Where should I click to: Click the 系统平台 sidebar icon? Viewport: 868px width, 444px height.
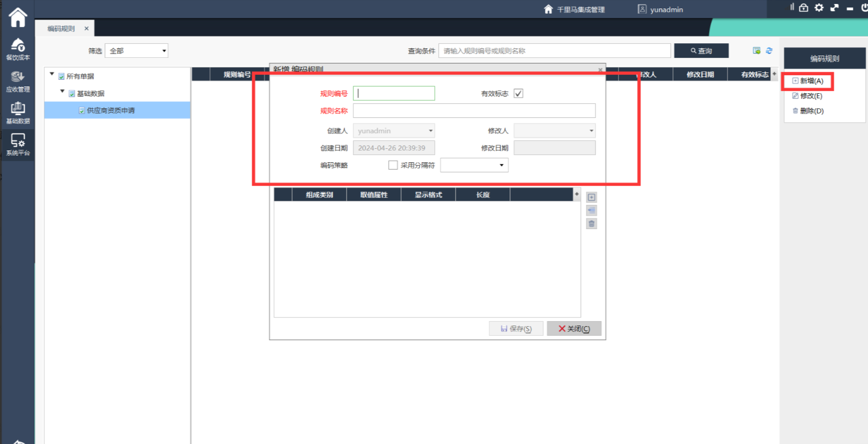17,145
